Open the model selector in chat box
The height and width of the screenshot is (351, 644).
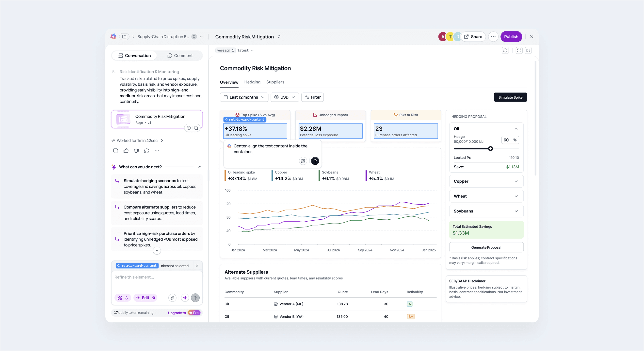[x=123, y=298]
